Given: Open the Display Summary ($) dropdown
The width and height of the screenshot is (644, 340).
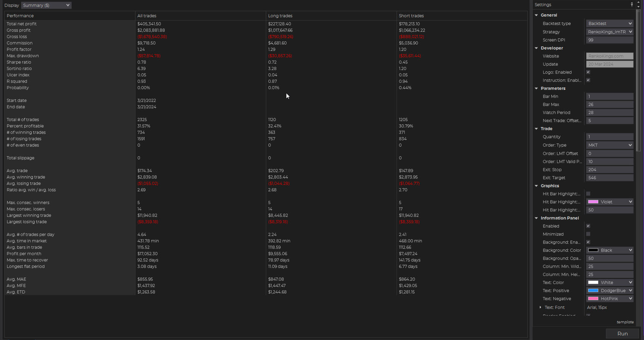Looking at the screenshot, I should coord(46,5).
